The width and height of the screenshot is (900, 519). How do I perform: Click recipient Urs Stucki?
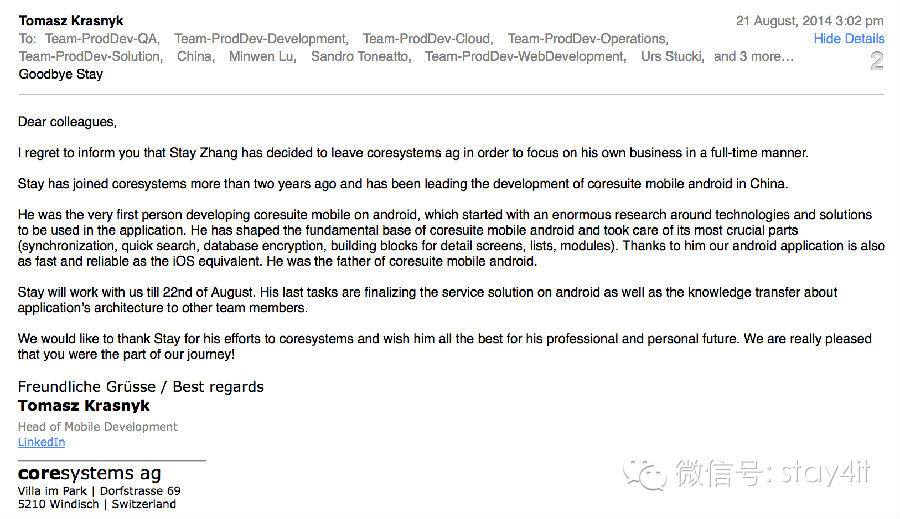672,56
